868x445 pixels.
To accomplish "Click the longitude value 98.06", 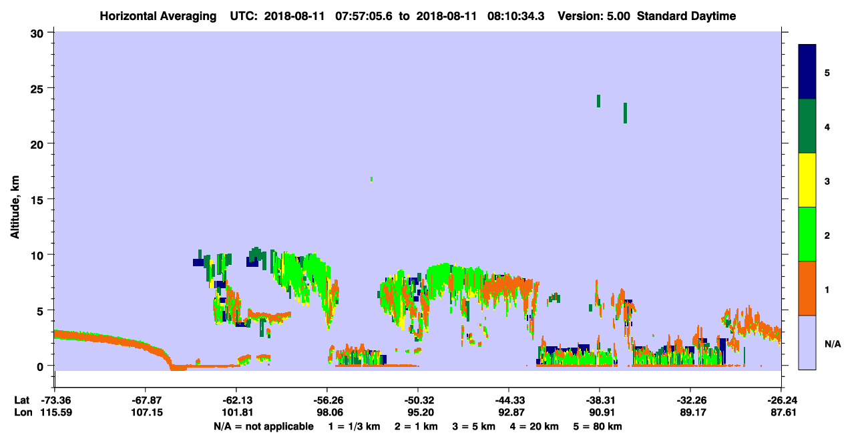I will coord(327,412).
